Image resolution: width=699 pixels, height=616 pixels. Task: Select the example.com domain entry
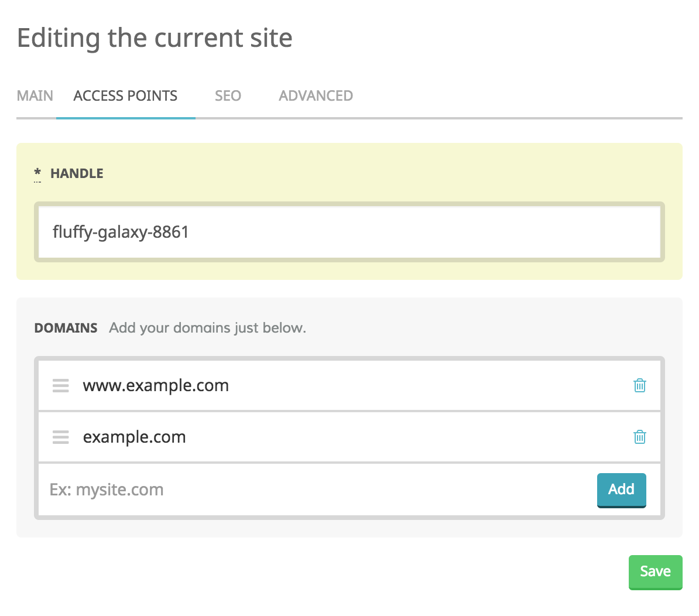(x=135, y=437)
